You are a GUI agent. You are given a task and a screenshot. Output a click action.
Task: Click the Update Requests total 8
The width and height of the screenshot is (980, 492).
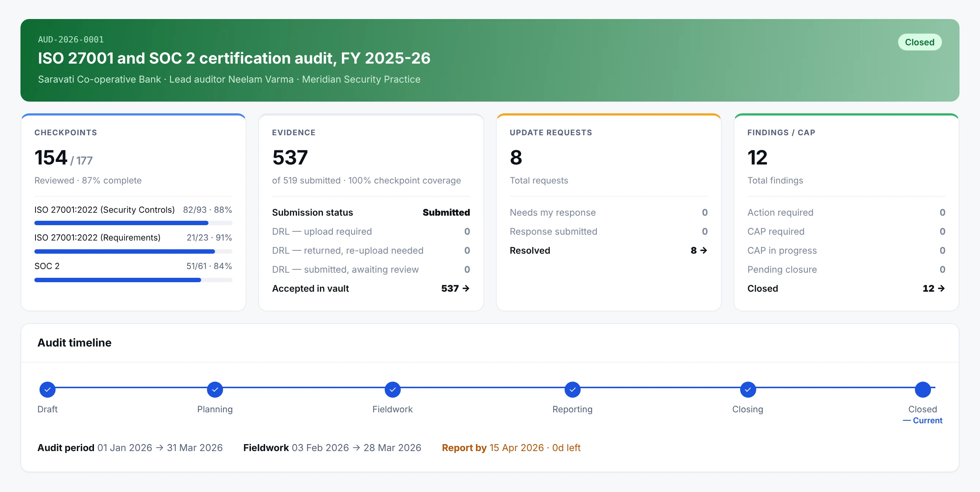(x=516, y=158)
